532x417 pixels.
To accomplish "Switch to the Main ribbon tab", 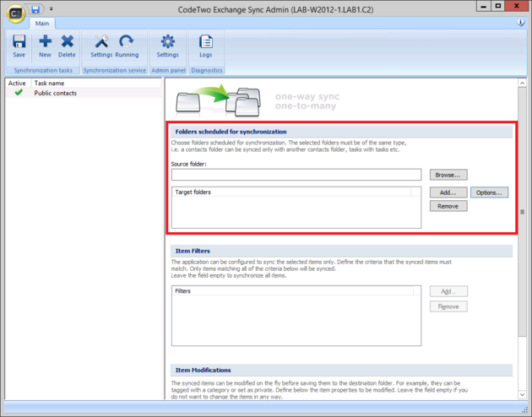I will tap(42, 23).
